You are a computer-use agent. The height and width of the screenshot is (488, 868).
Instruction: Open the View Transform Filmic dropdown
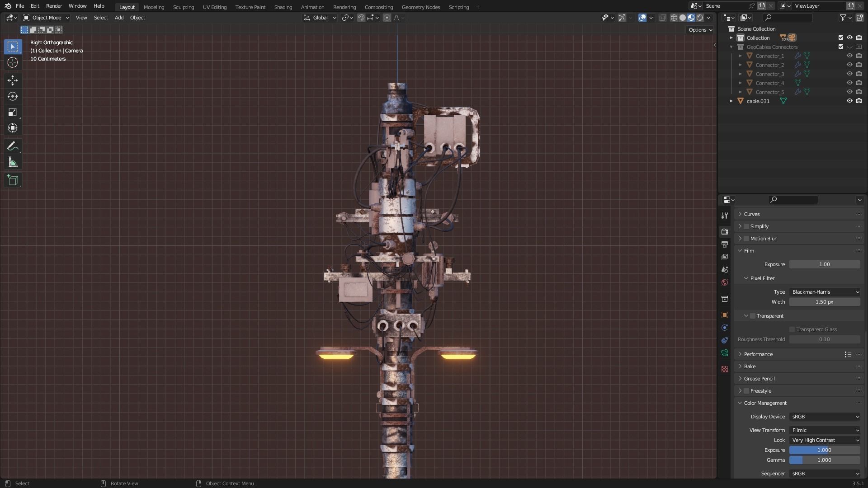[825, 430]
